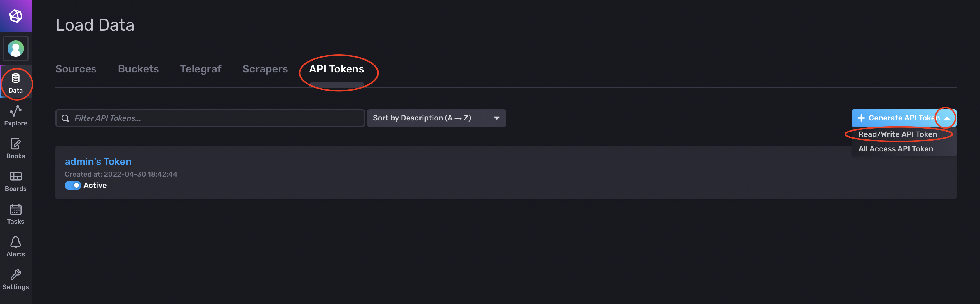Switch to the Scrapers tab
Image resolution: width=980 pixels, height=304 pixels.
click(x=265, y=69)
